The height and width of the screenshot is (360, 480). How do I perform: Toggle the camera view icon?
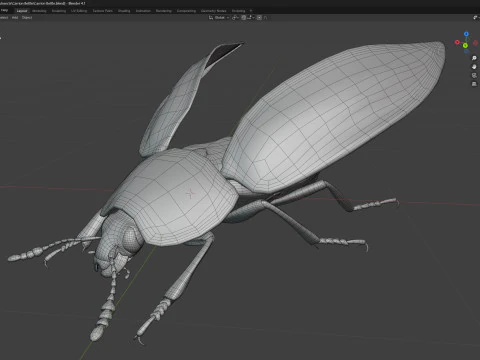[x=474, y=75]
